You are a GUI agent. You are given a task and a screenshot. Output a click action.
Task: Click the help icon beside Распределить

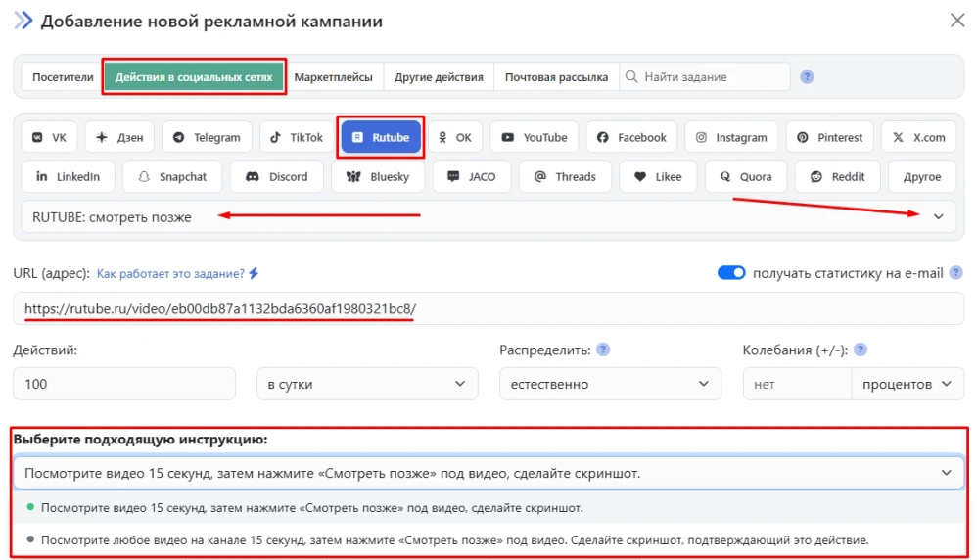coord(603,350)
